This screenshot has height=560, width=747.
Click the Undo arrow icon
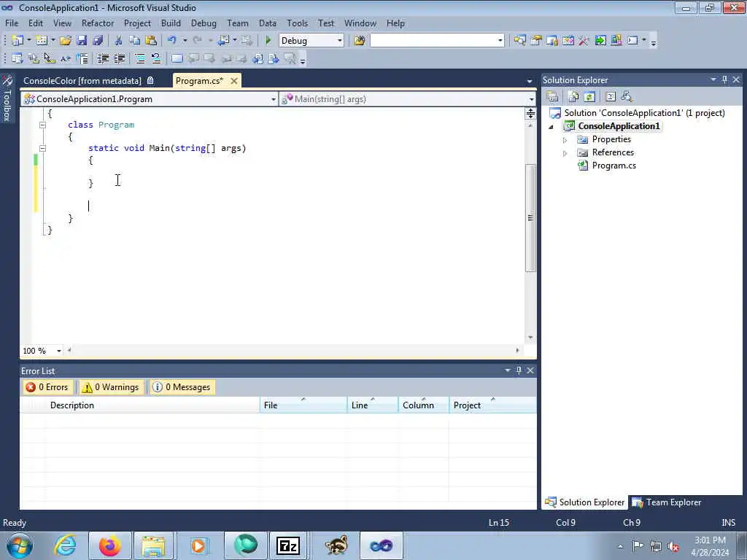(x=172, y=41)
